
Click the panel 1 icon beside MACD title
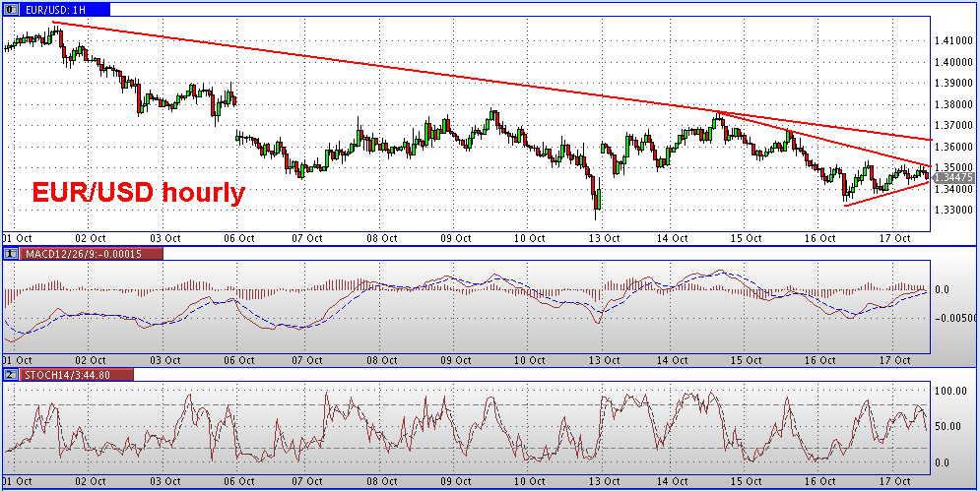11,254
